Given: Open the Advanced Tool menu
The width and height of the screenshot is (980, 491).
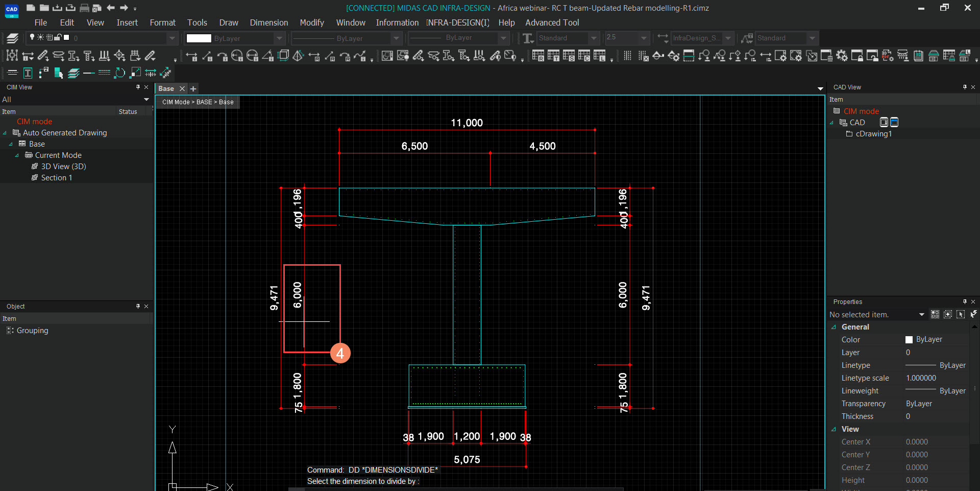Looking at the screenshot, I should point(552,22).
